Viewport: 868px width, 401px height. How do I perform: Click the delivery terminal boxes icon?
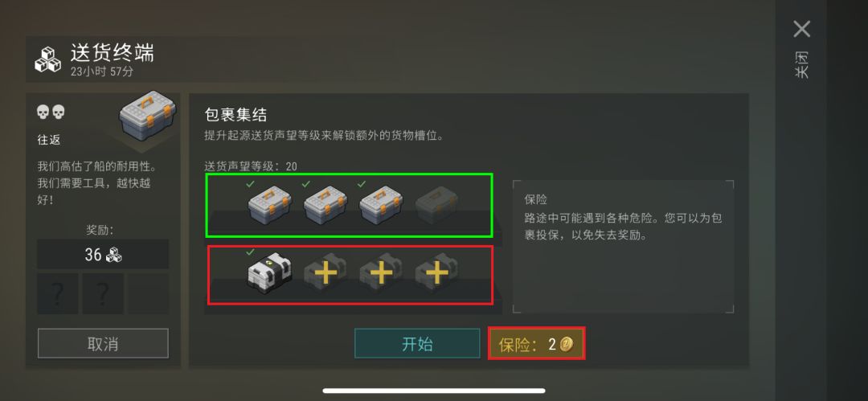48,59
